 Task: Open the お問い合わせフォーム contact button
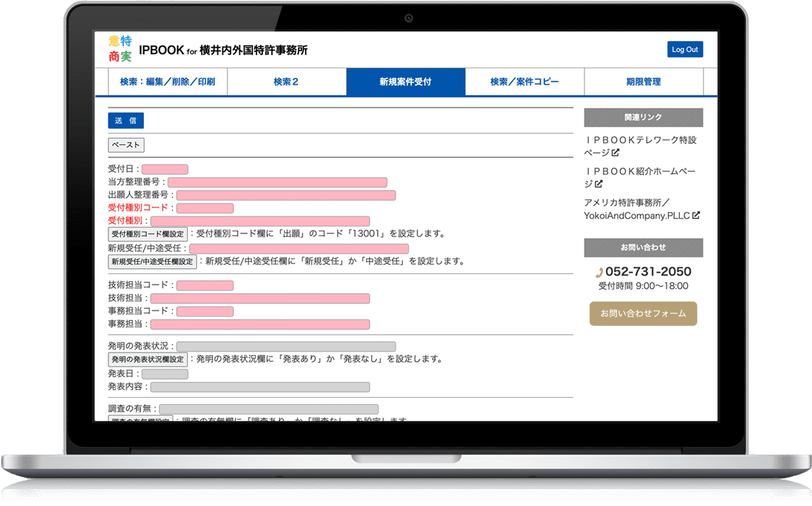pos(642,313)
